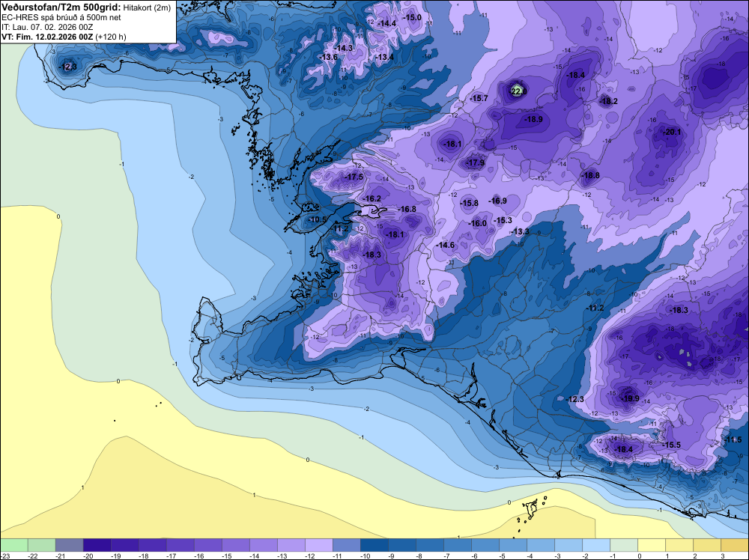Image resolution: width=749 pixels, height=560 pixels.
Task: Click the -20.1 temperature value on the map
Action: pos(670,133)
